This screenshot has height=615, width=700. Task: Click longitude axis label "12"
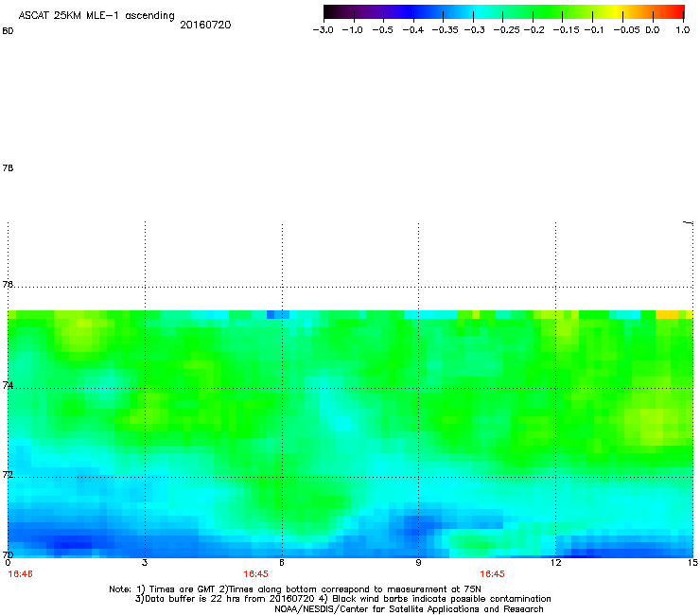555,563
